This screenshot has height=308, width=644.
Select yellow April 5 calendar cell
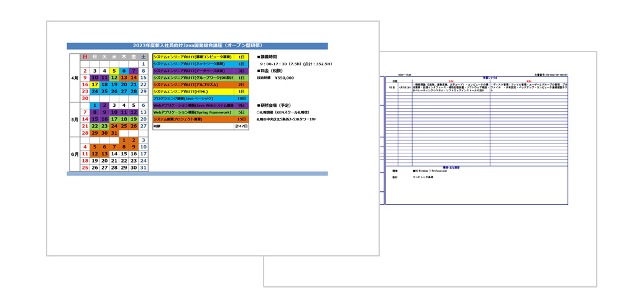tap(114, 71)
